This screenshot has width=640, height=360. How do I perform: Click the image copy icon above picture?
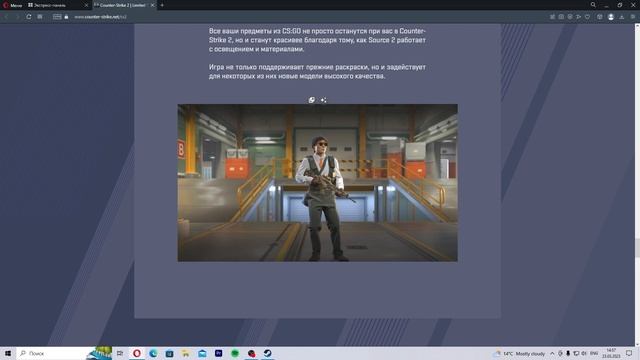coord(312,100)
